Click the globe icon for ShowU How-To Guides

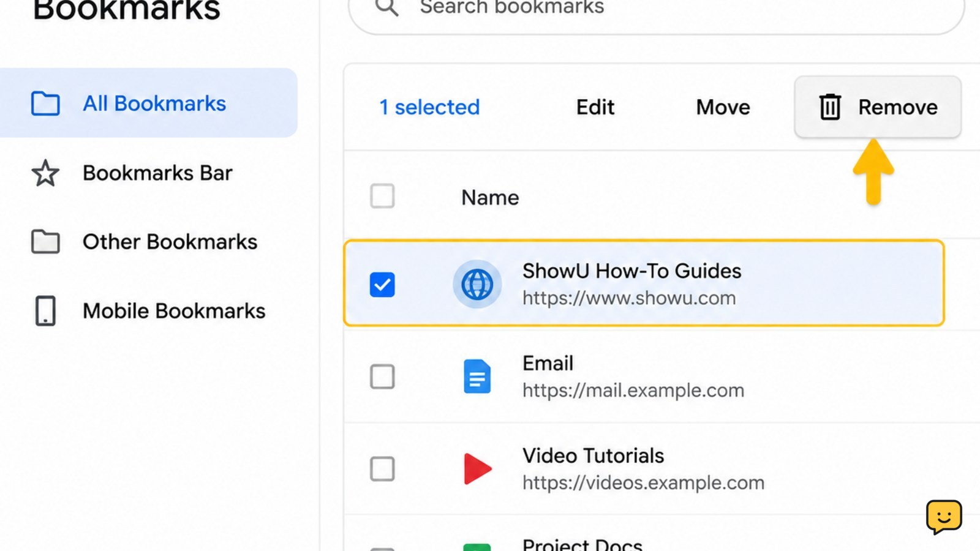477,284
